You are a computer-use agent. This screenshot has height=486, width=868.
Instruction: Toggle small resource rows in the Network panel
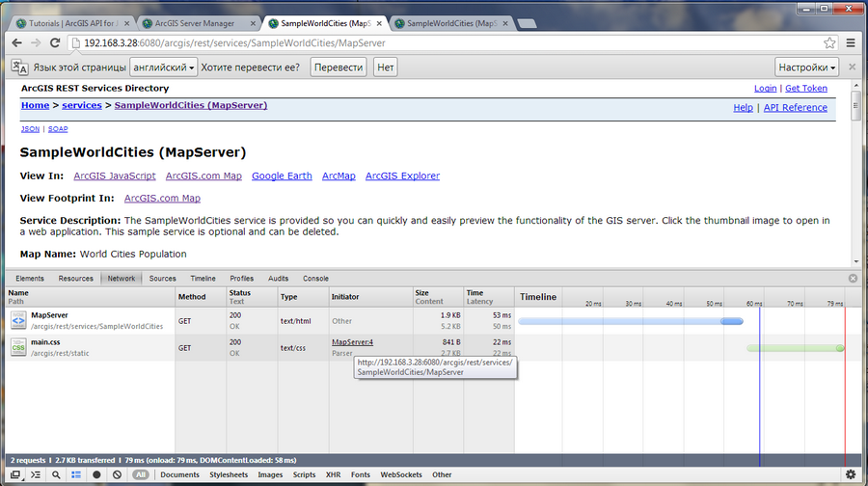(x=76, y=474)
